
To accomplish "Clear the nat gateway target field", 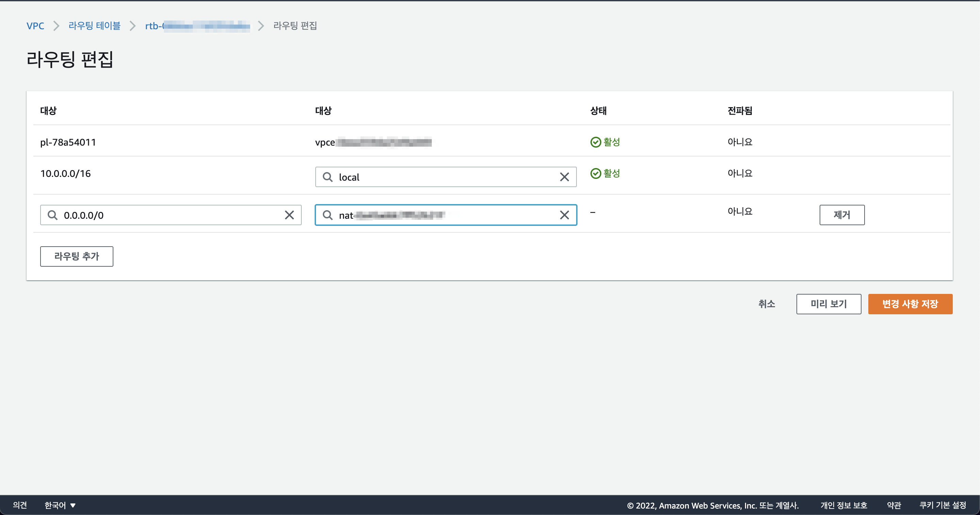I will click(564, 215).
